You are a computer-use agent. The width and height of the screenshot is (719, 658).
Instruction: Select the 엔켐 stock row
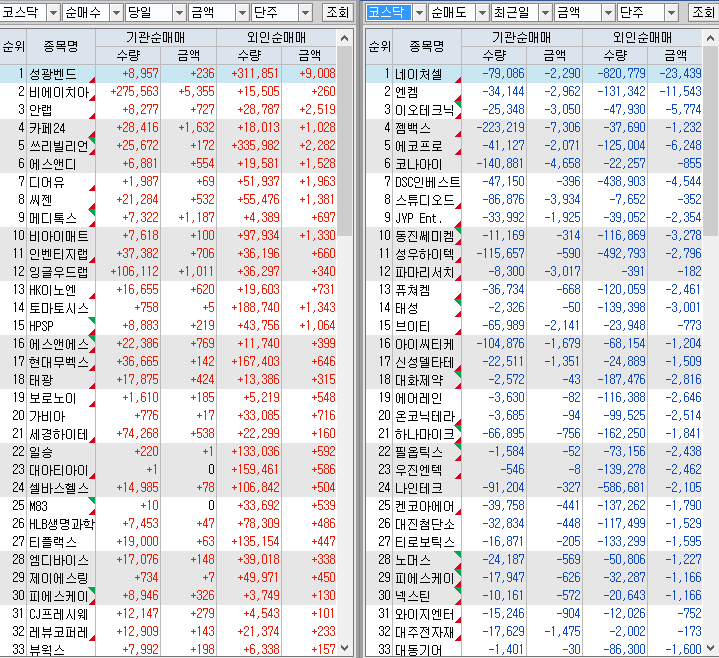pos(534,92)
